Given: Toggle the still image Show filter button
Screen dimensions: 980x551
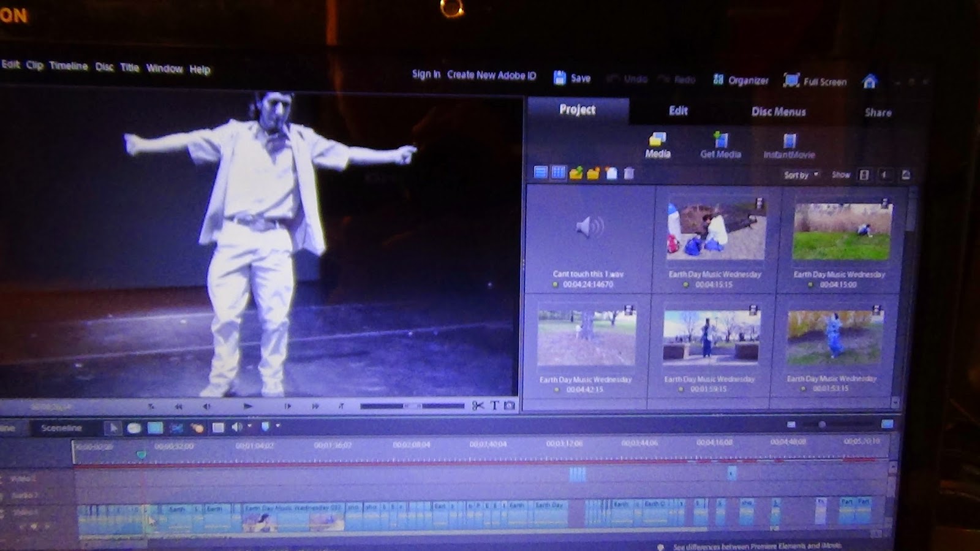Looking at the screenshot, I should (x=905, y=176).
